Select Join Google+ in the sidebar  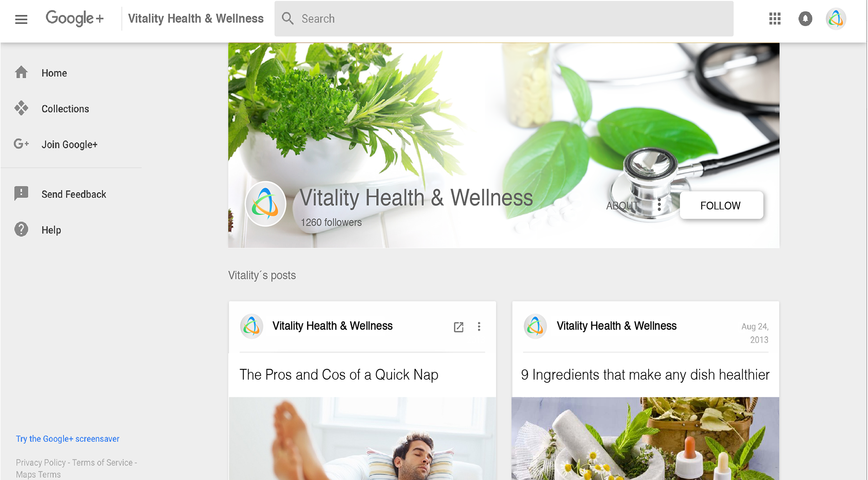point(69,145)
